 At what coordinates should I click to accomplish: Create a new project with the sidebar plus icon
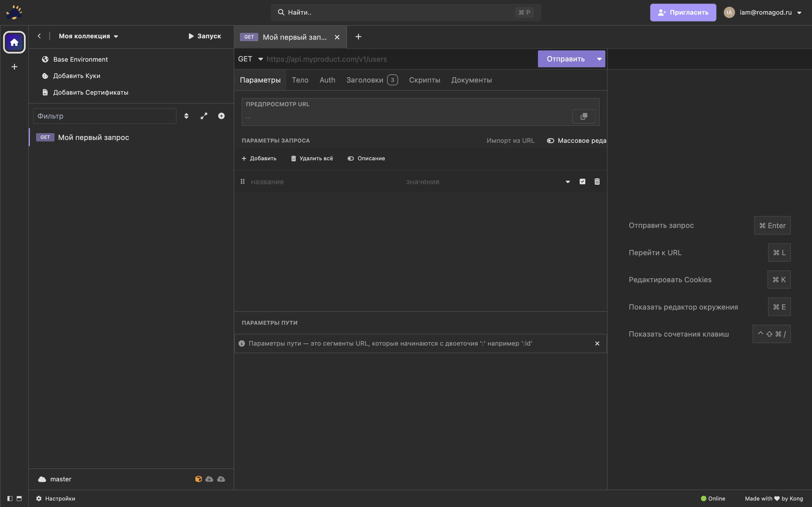tap(14, 67)
